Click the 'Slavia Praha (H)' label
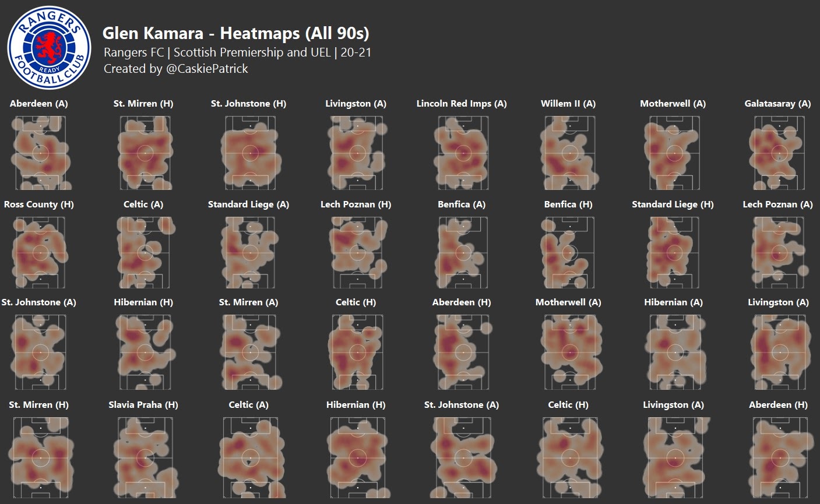The width and height of the screenshot is (820, 504). click(143, 405)
